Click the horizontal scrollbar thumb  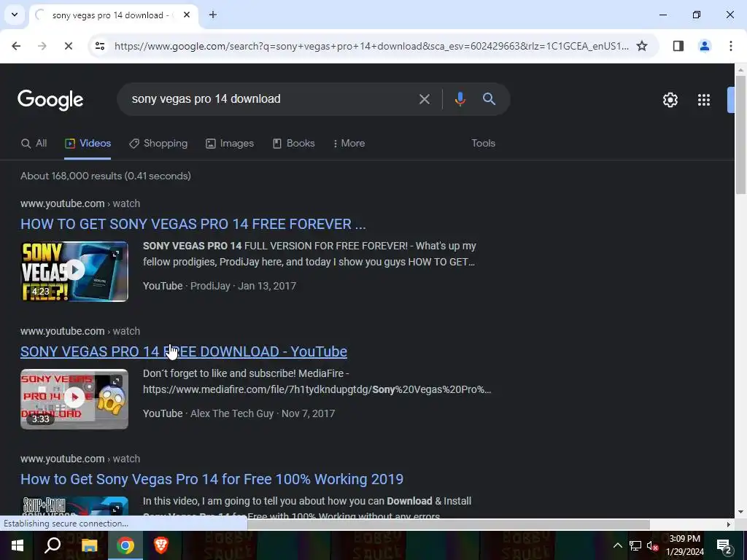pos(449,524)
